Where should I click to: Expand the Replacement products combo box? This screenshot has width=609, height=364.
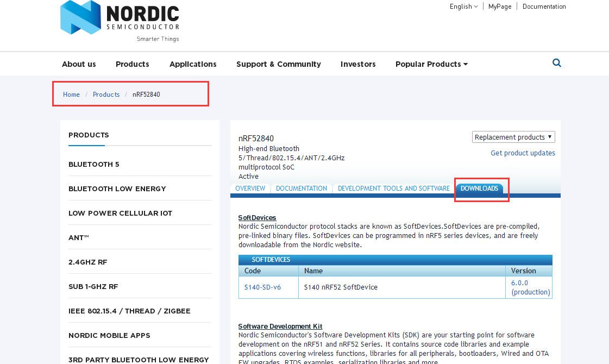point(513,137)
